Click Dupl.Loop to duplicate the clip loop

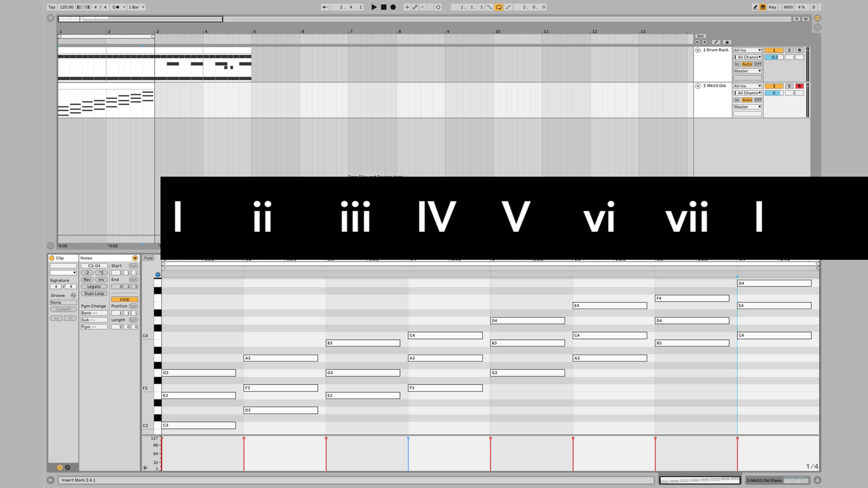(x=94, y=293)
